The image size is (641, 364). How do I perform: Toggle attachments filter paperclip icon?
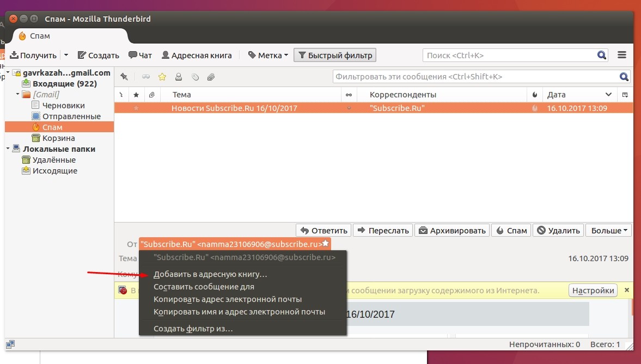pos(211,77)
